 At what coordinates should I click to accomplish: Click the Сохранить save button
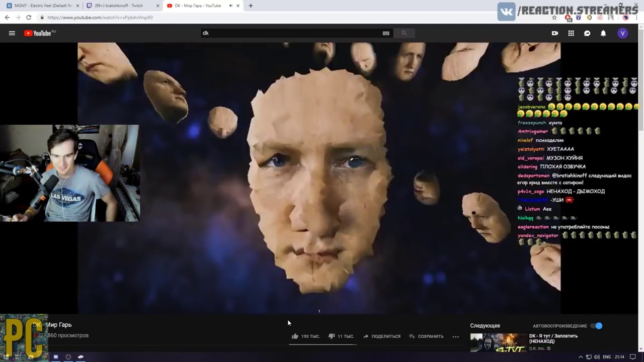426,336
